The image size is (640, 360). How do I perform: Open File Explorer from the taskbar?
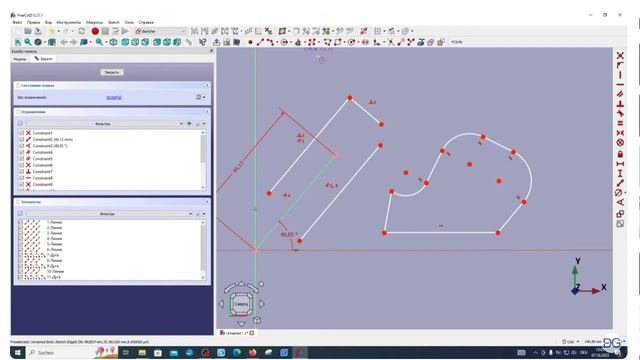coord(142,352)
